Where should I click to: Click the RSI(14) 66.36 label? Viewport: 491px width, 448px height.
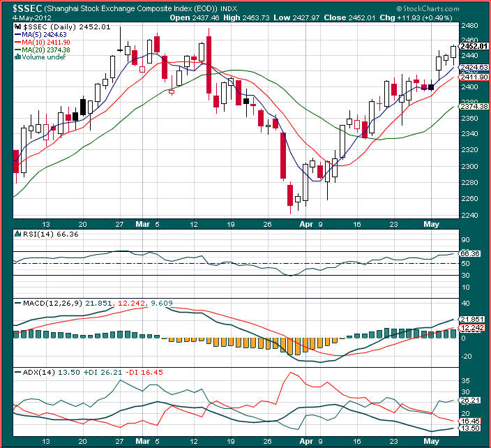click(50, 234)
